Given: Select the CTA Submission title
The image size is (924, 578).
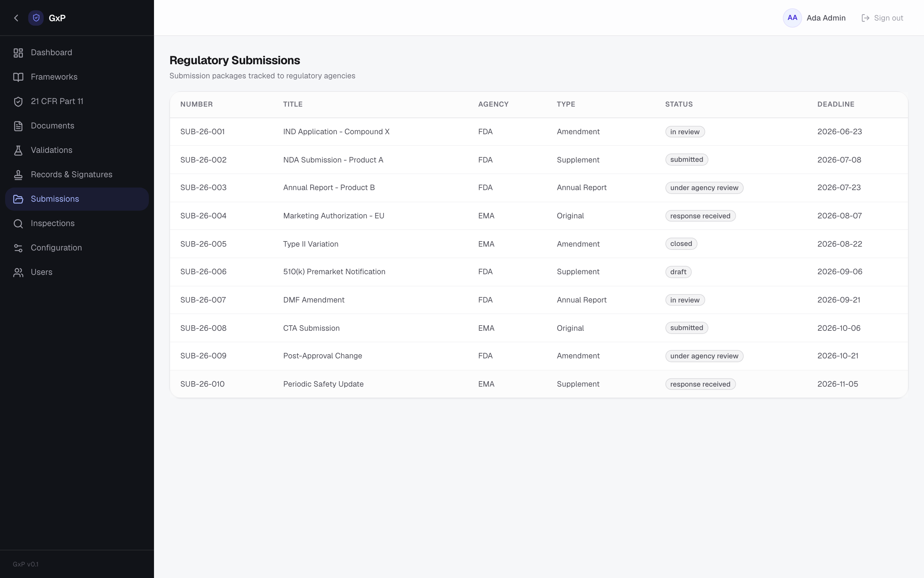Looking at the screenshot, I should click(x=311, y=328).
